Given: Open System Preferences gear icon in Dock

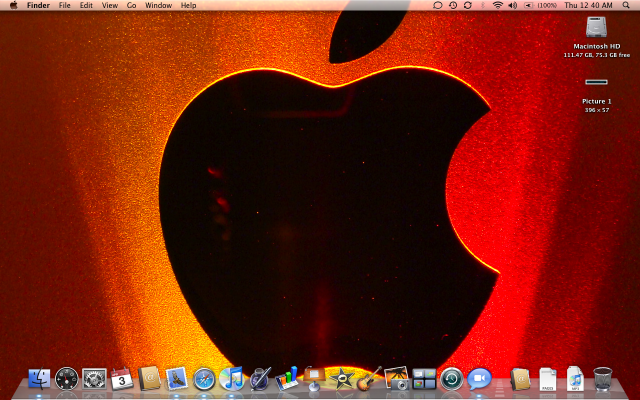Looking at the screenshot, I should click(x=94, y=379).
